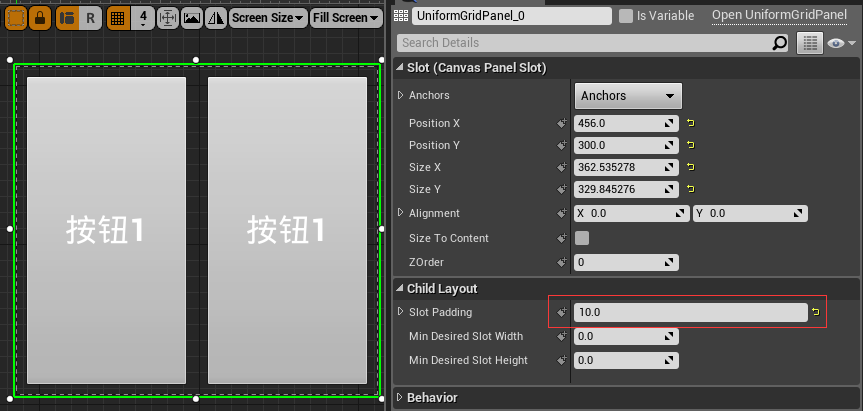Click the Alignment keyframe icon
Viewport: 863px width, 411px height.
coord(561,213)
